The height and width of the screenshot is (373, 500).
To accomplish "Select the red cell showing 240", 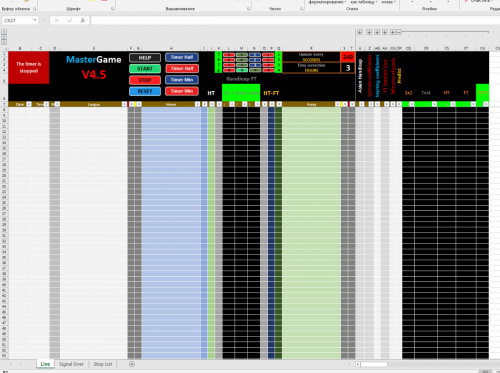I will pyautogui.click(x=348, y=57).
